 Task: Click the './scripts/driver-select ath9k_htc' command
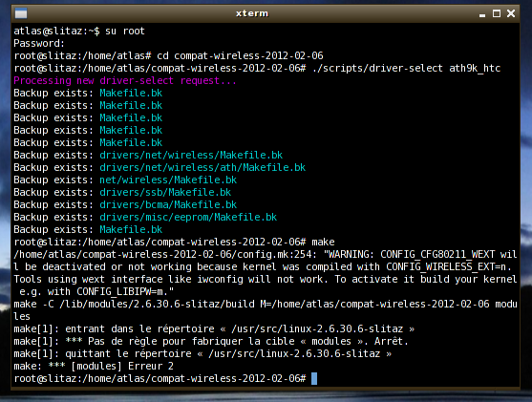pos(406,68)
